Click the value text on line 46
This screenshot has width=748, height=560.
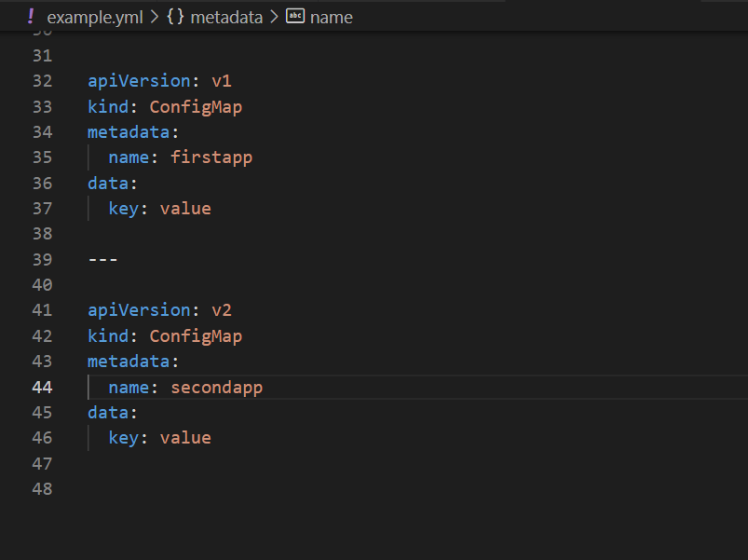(185, 437)
